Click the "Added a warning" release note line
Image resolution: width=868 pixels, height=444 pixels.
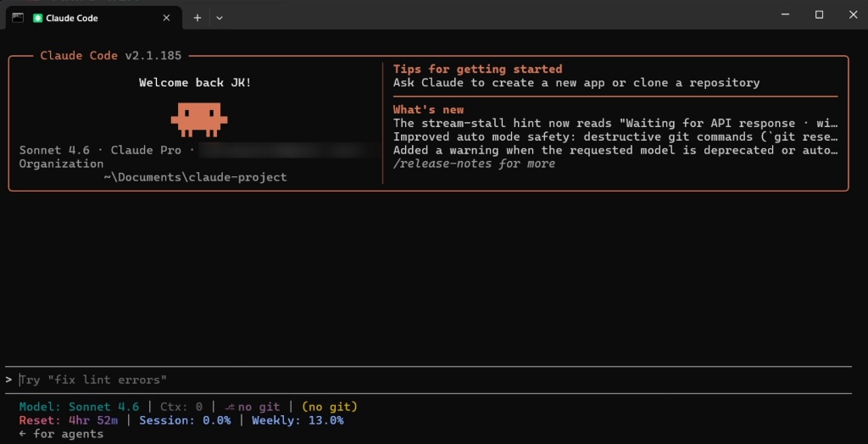615,150
